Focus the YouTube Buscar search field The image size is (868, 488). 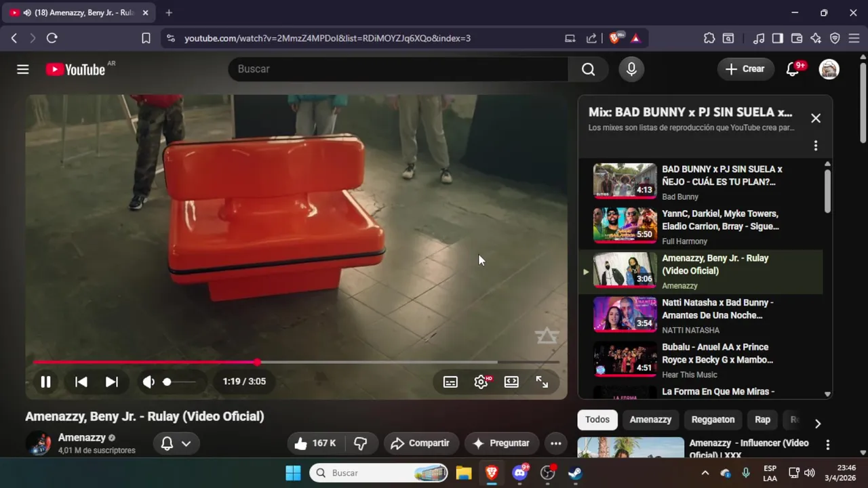398,69
